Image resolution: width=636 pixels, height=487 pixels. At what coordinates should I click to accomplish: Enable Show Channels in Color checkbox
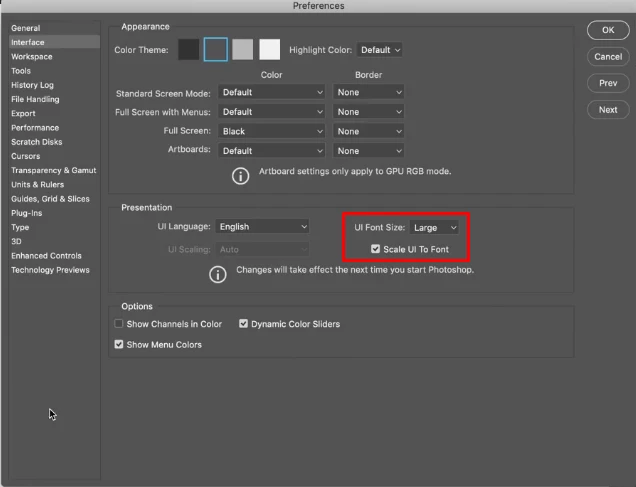tap(118, 324)
